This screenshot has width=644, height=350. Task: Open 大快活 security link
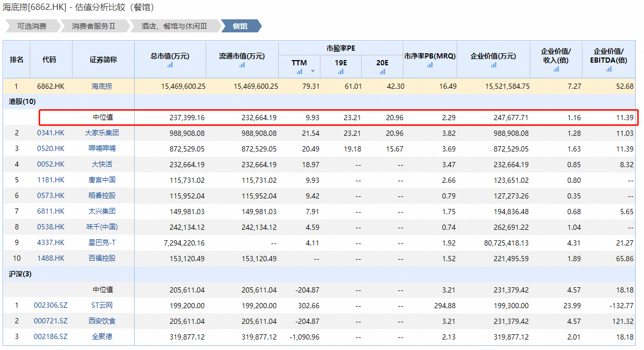point(102,164)
